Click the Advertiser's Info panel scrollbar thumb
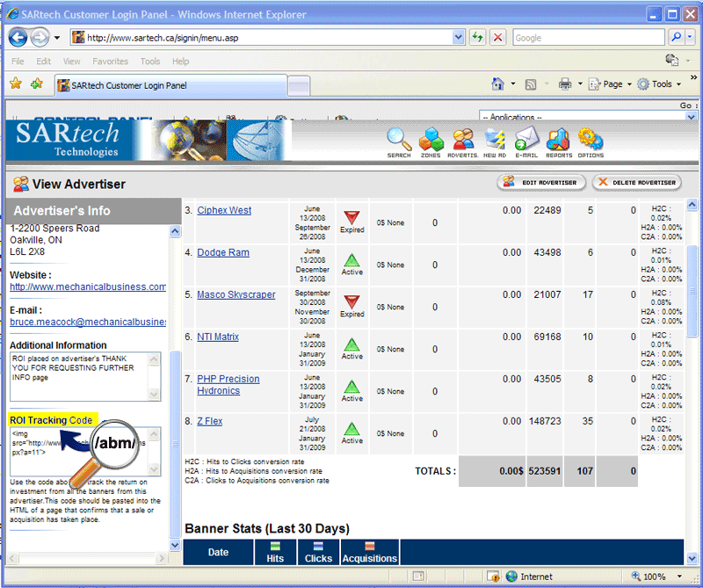The image size is (703, 588). [x=175, y=444]
